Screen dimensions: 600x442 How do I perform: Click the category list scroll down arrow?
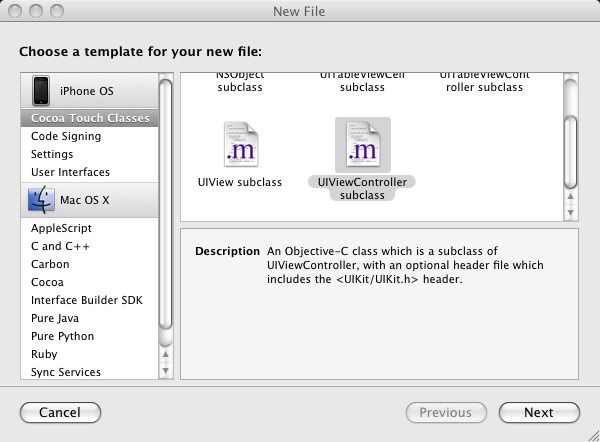pyautogui.click(x=165, y=370)
